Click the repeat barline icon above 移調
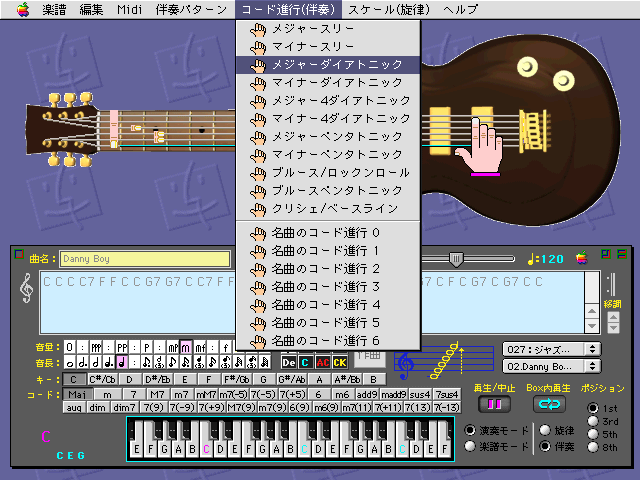Image resolution: width=640 pixels, height=480 pixels. pos(611,284)
